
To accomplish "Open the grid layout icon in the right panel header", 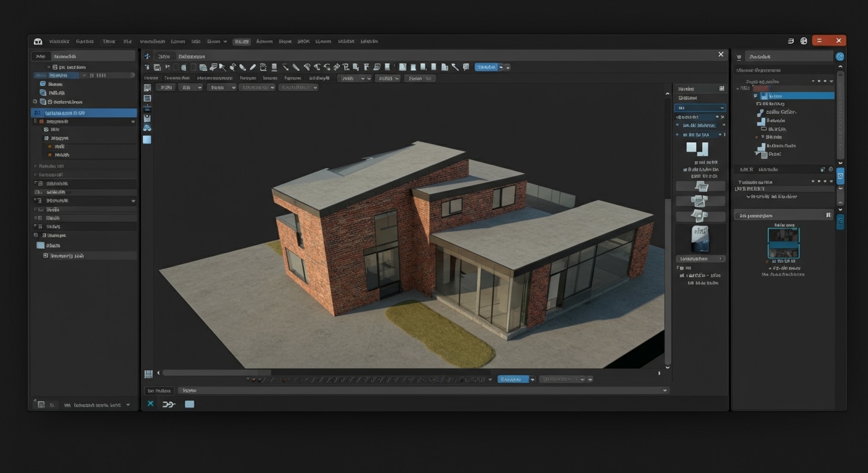I will click(x=721, y=88).
